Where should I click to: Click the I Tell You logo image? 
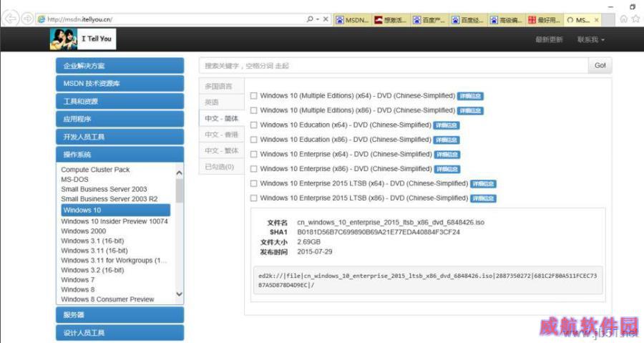[x=83, y=39]
